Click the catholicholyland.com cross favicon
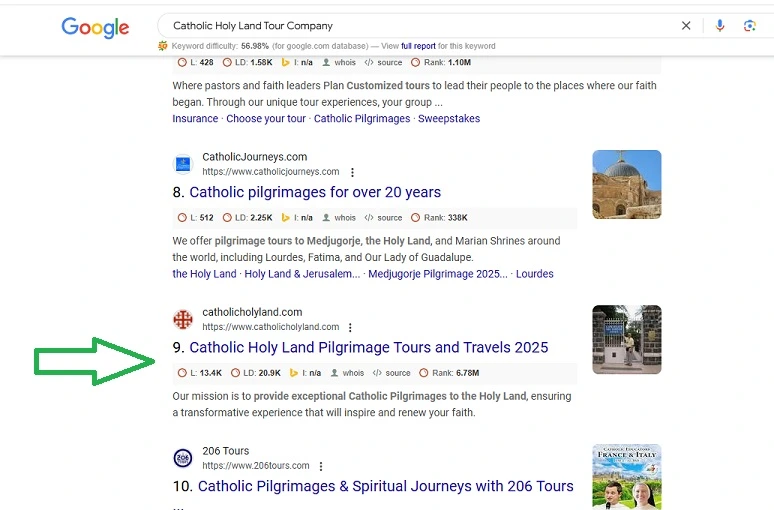This screenshot has height=510, width=774. tap(183, 319)
